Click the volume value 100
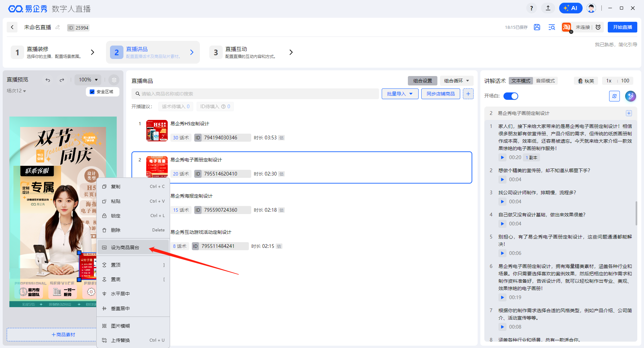644x348 pixels. (x=625, y=81)
